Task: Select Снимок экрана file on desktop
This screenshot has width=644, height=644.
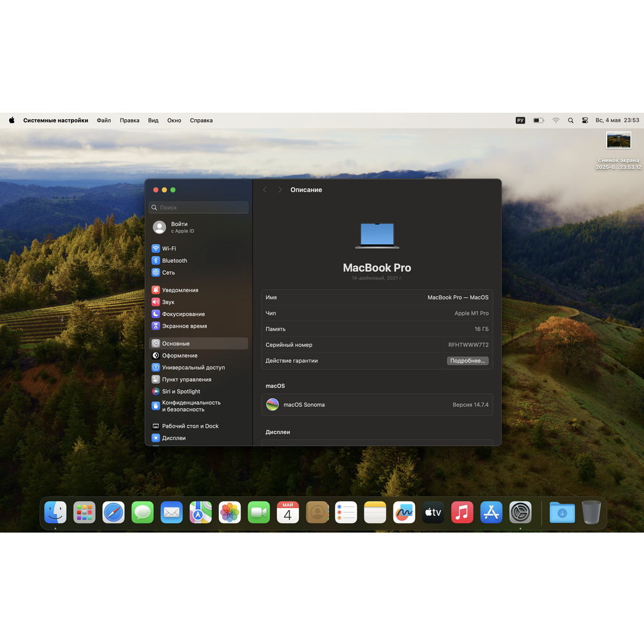Action: click(x=618, y=150)
